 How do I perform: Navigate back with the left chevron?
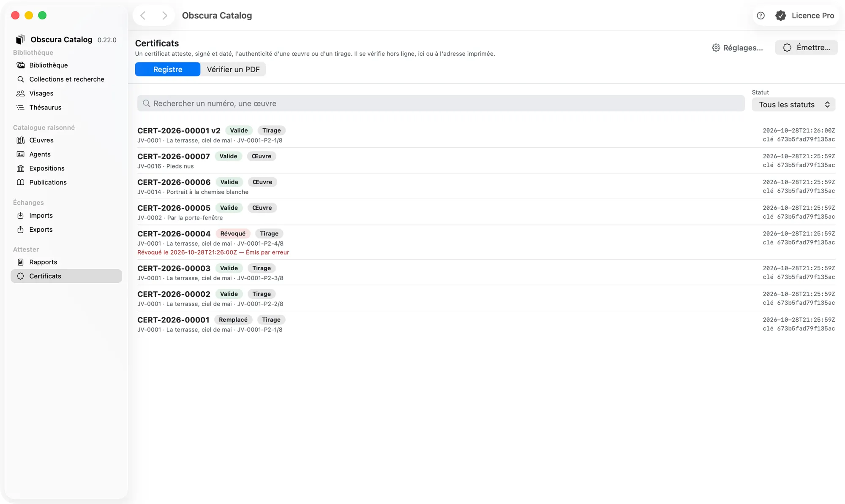[x=143, y=16]
